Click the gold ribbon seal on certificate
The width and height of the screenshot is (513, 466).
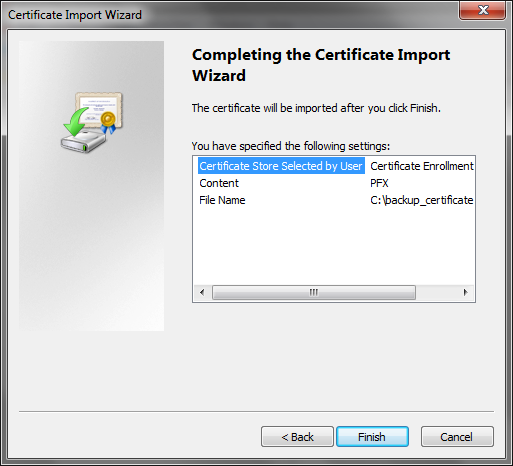(x=108, y=122)
